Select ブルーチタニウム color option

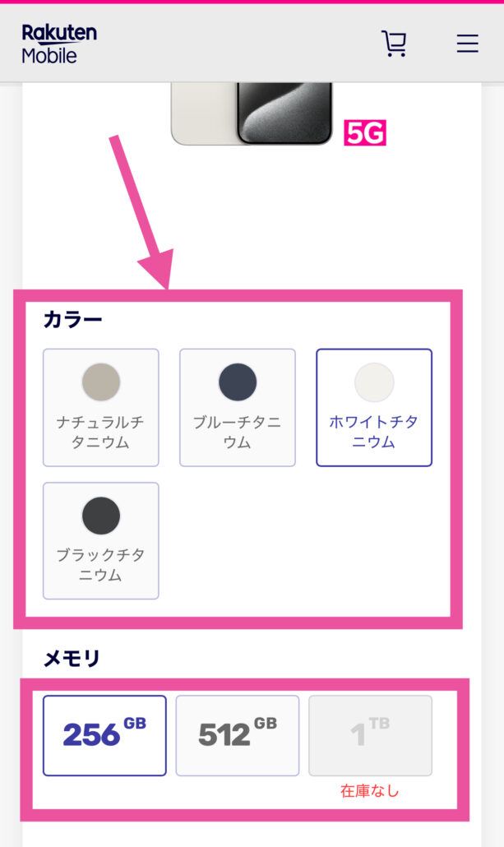(x=238, y=407)
